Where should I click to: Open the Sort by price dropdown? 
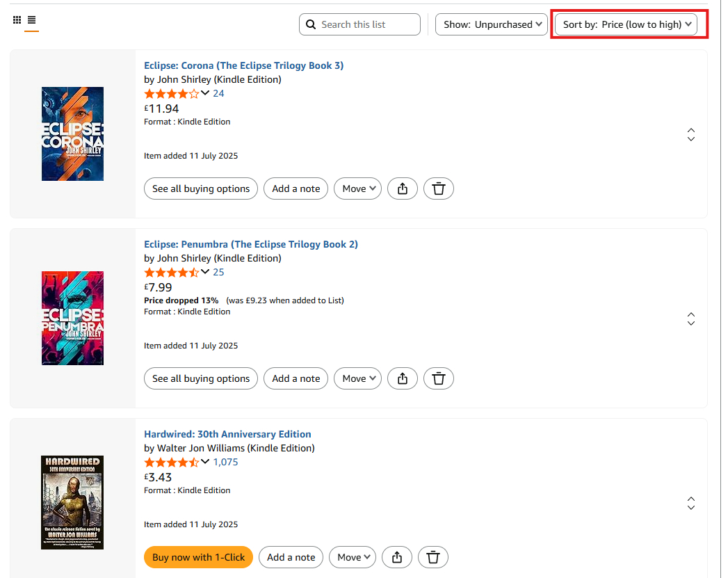click(626, 24)
